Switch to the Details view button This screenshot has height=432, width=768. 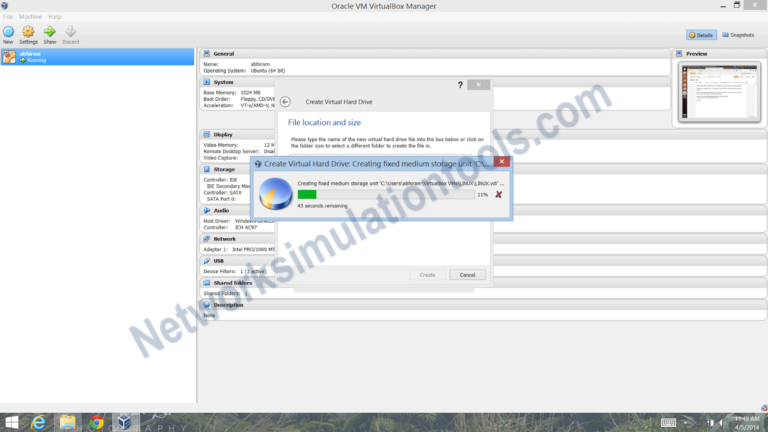pos(701,35)
